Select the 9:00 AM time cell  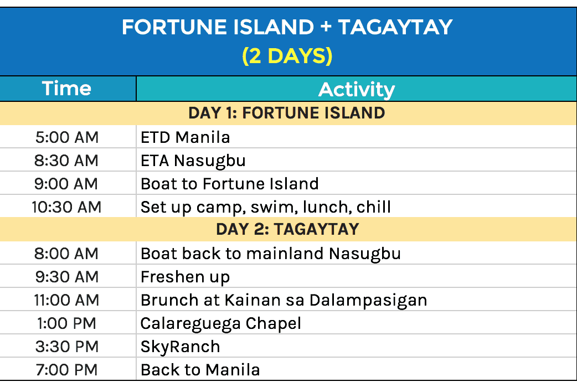tap(67, 184)
